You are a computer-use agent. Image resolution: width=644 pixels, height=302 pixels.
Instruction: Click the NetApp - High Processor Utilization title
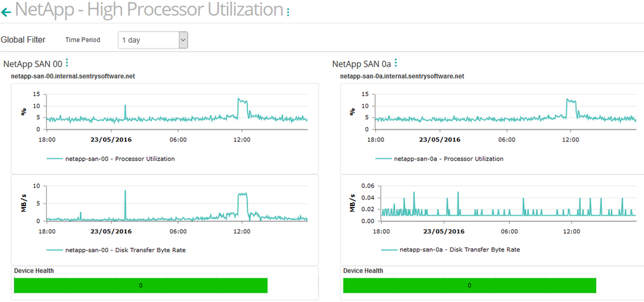tap(149, 10)
